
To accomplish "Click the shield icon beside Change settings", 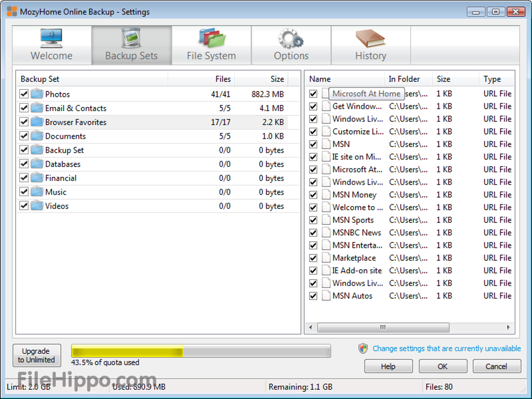I will click(x=363, y=348).
